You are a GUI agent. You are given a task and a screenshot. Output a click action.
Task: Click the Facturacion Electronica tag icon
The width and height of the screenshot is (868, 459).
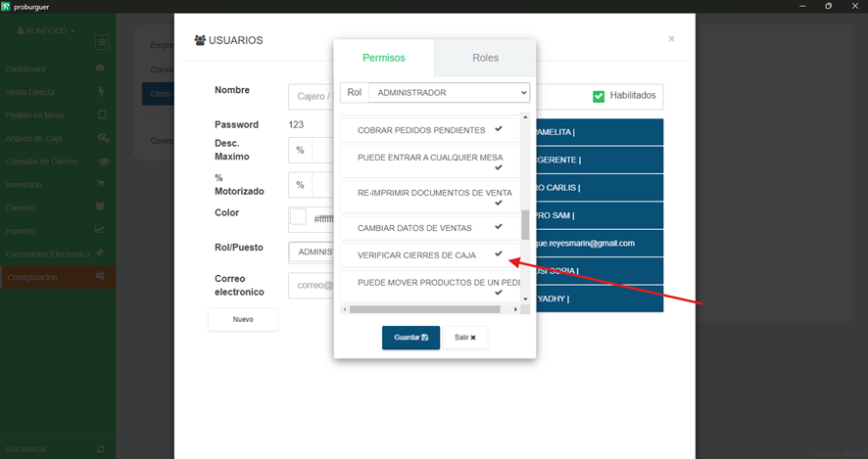100,252
